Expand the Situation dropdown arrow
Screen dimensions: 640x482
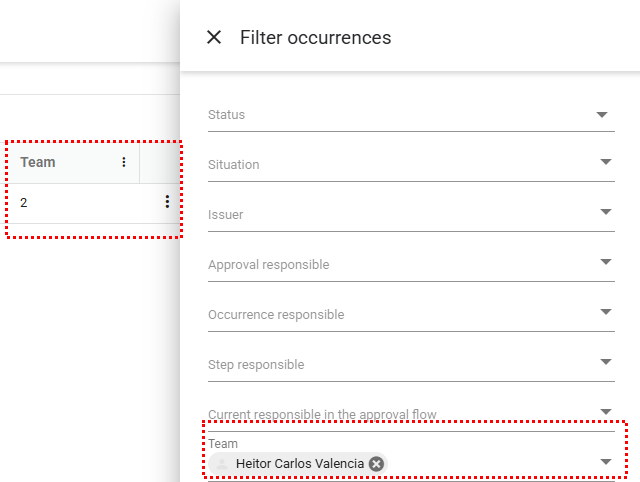point(606,162)
